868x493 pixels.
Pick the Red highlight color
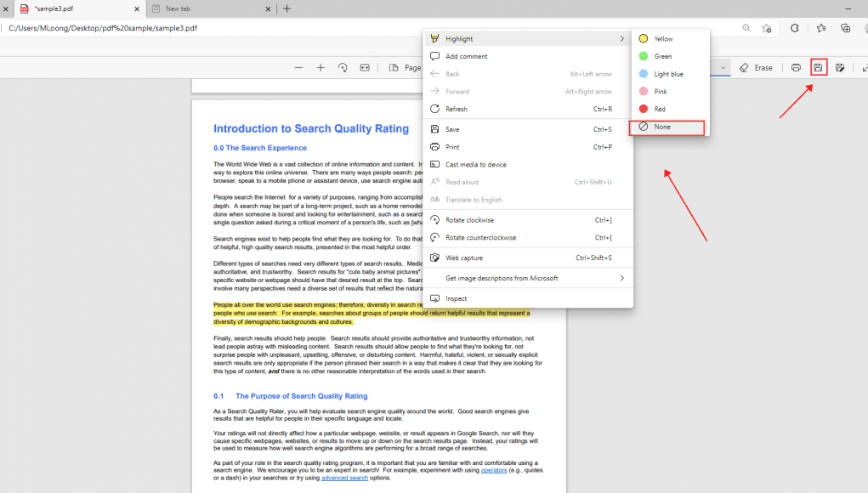[x=671, y=109]
